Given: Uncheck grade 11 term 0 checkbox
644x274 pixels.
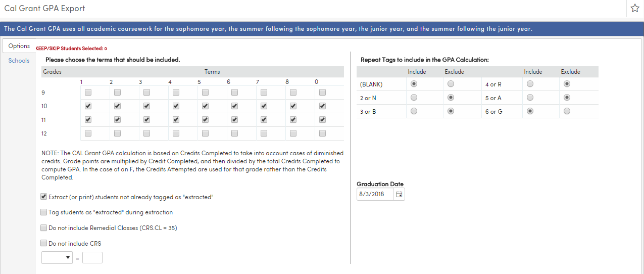Looking at the screenshot, I should point(323,120).
